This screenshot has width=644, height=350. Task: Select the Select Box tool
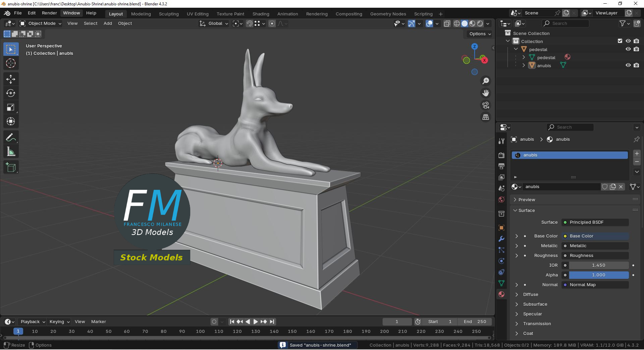[x=11, y=49]
